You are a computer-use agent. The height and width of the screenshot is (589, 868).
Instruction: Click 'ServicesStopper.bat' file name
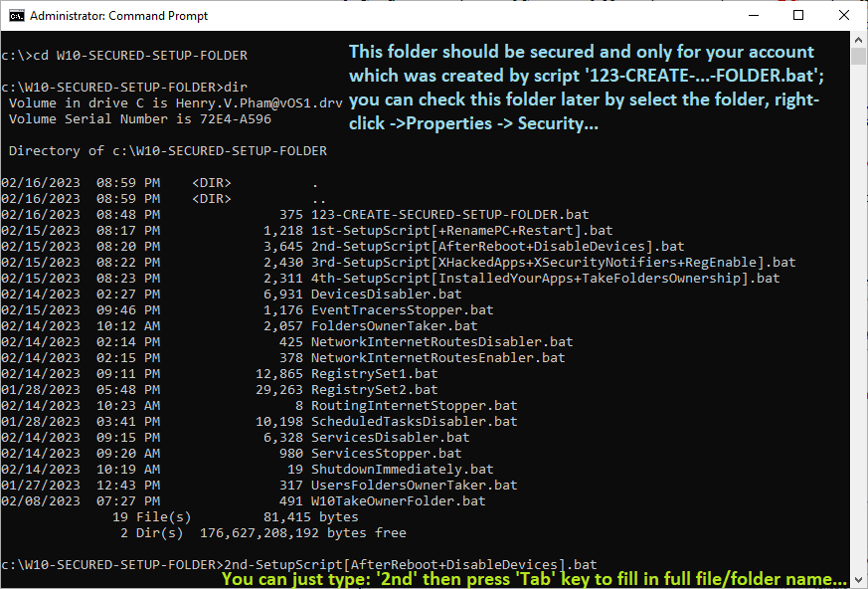pos(387,454)
